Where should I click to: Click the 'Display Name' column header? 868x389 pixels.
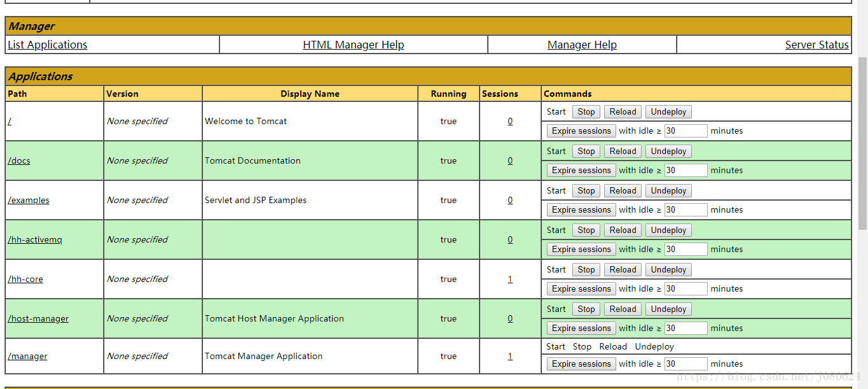310,94
